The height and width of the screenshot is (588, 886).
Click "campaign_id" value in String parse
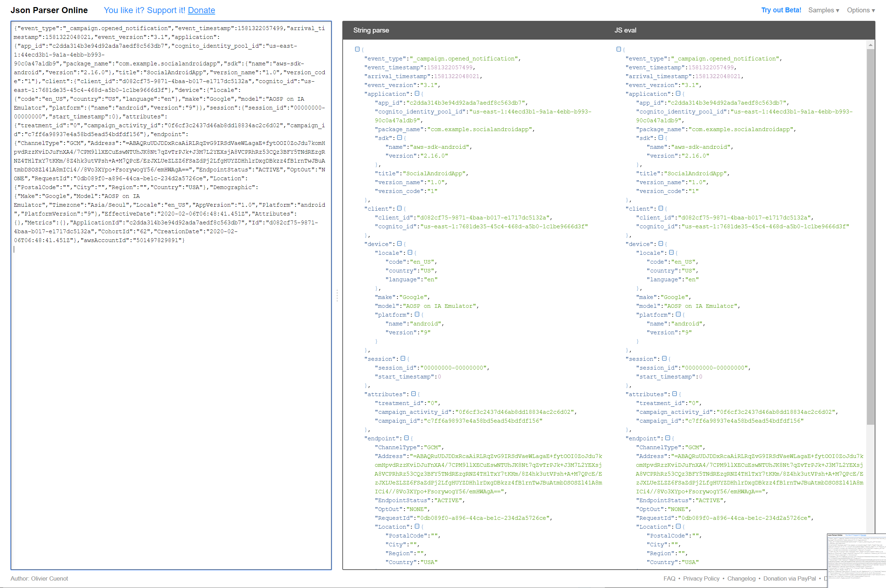tap(483, 421)
